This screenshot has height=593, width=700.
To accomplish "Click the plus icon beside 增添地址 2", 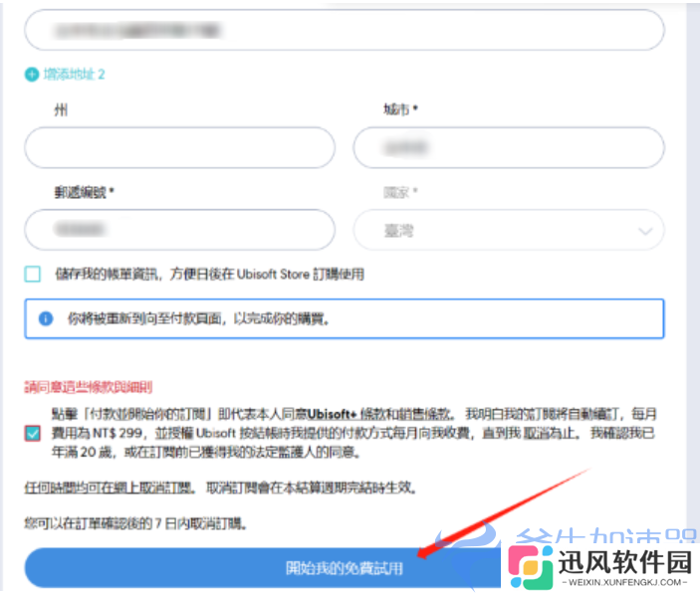I will [x=32, y=74].
